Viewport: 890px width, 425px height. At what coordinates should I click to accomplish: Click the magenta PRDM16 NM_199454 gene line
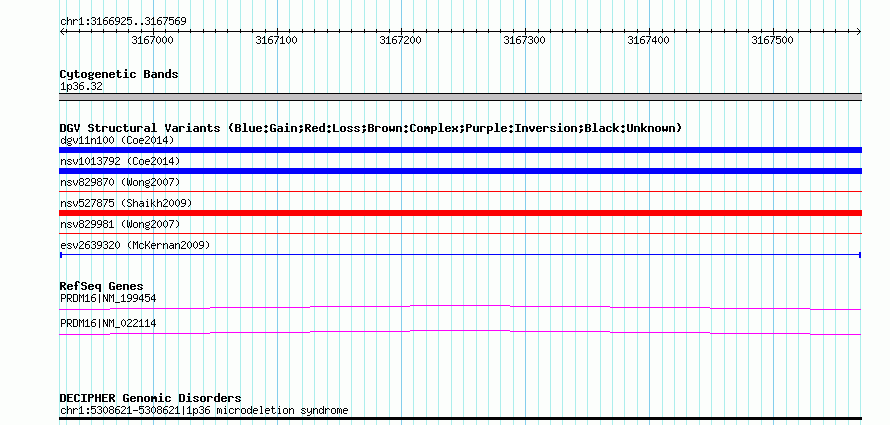click(460, 307)
